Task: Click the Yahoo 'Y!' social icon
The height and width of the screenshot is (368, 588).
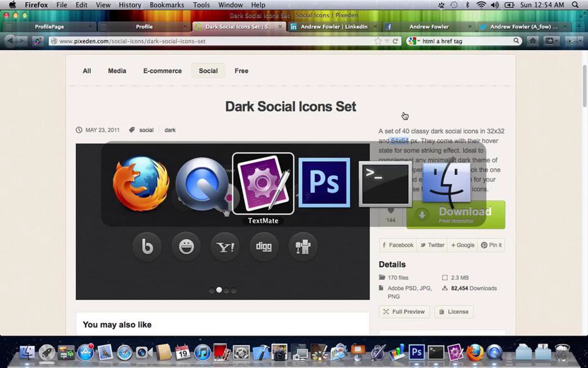Action: pyautogui.click(x=225, y=246)
